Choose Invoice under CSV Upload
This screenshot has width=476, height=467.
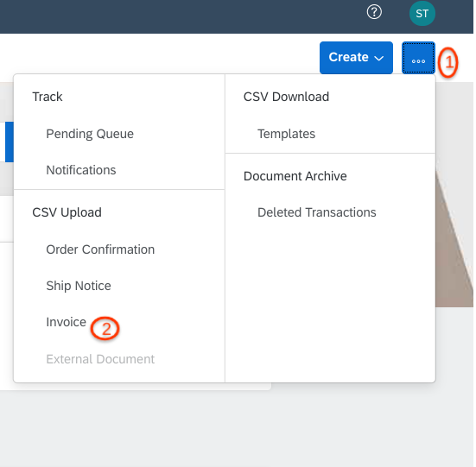click(66, 322)
